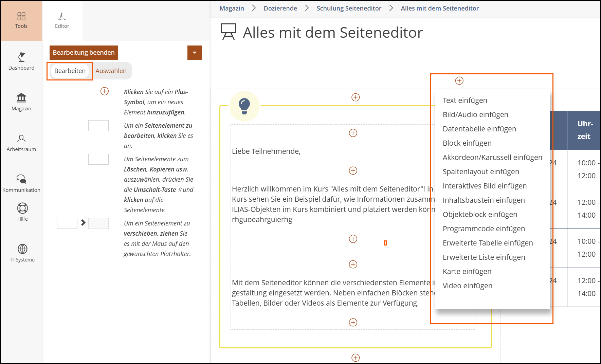
Task: Open the Dashboard from the sidebar
Action: tap(21, 61)
